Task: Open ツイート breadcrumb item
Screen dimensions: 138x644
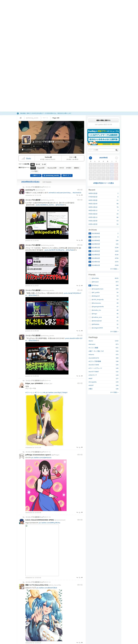Action: (x=45, y=118)
